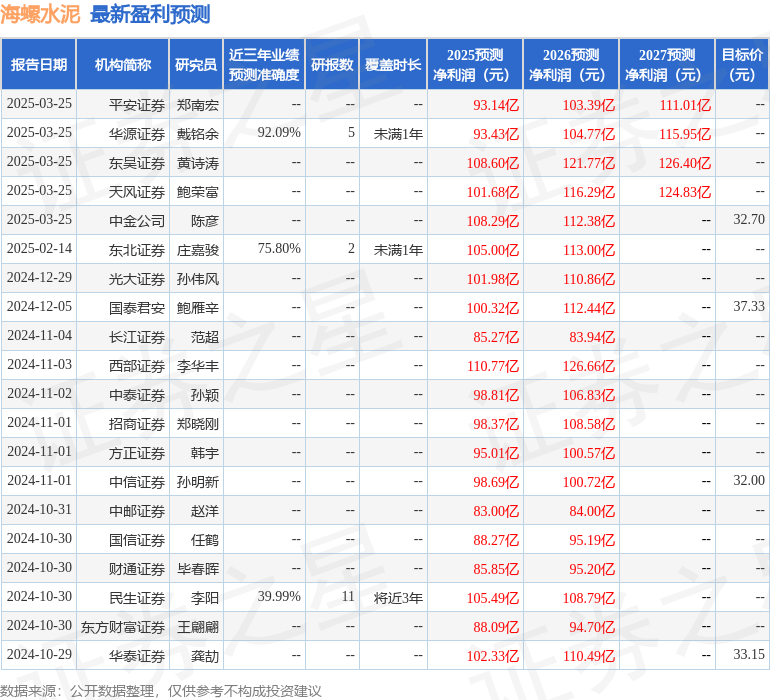770x700 pixels.
Task: Click accuracy value 39.99%
Action: (x=279, y=596)
